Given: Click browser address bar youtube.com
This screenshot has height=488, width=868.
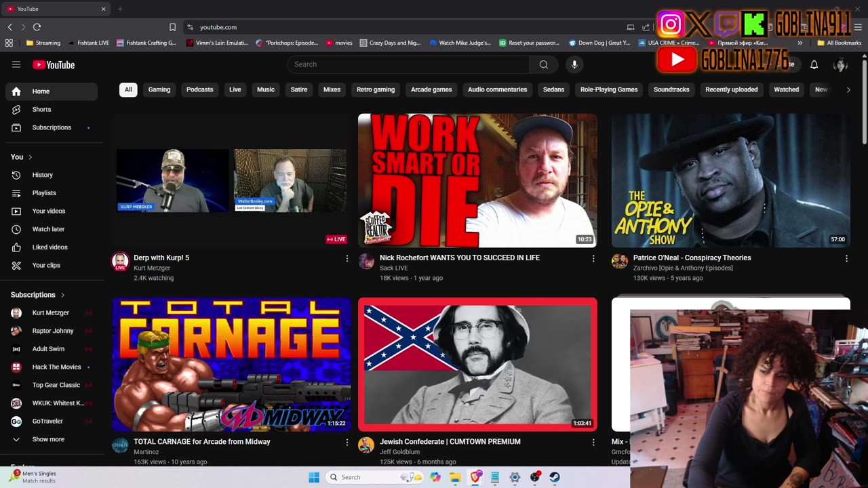Looking at the screenshot, I should [218, 27].
